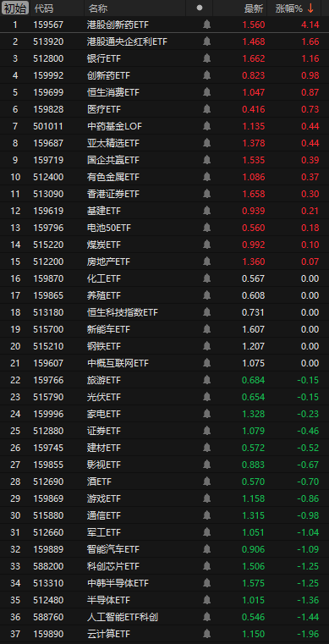Click code 159567
The height and width of the screenshot is (644, 329).
tap(48, 25)
